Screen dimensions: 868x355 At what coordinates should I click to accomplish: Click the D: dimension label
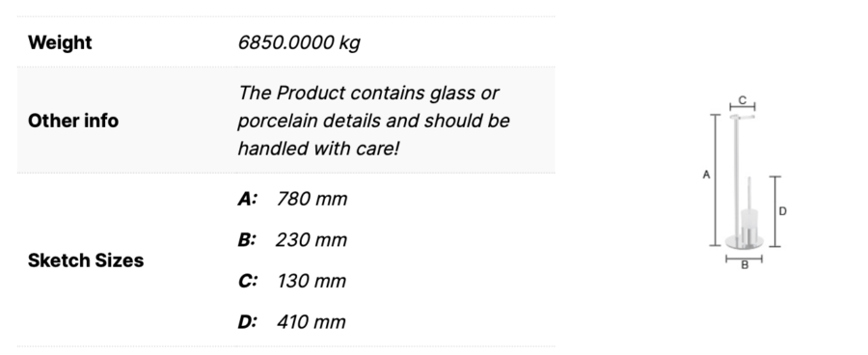248,322
